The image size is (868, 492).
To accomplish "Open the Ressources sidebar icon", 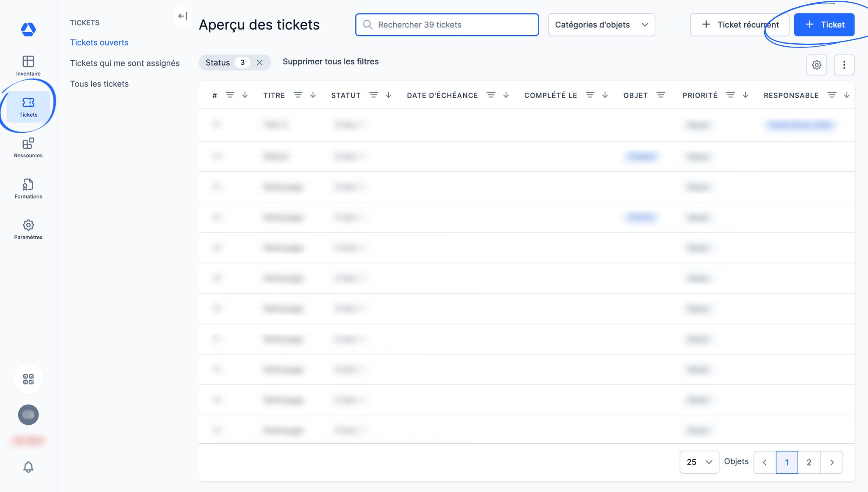I will point(28,148).
